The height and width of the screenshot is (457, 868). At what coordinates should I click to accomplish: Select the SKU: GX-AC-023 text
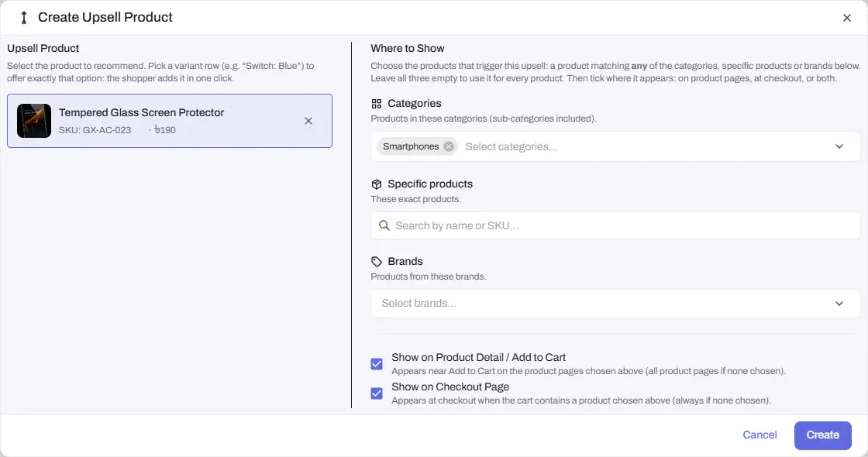point(95,130)
